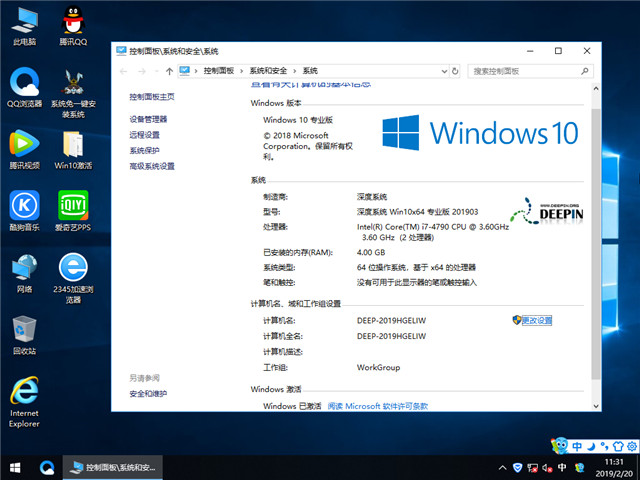640x480 pixels.
Task: Open 安全和维护 link
Action: pyautogui.click(x=148, y=393)
